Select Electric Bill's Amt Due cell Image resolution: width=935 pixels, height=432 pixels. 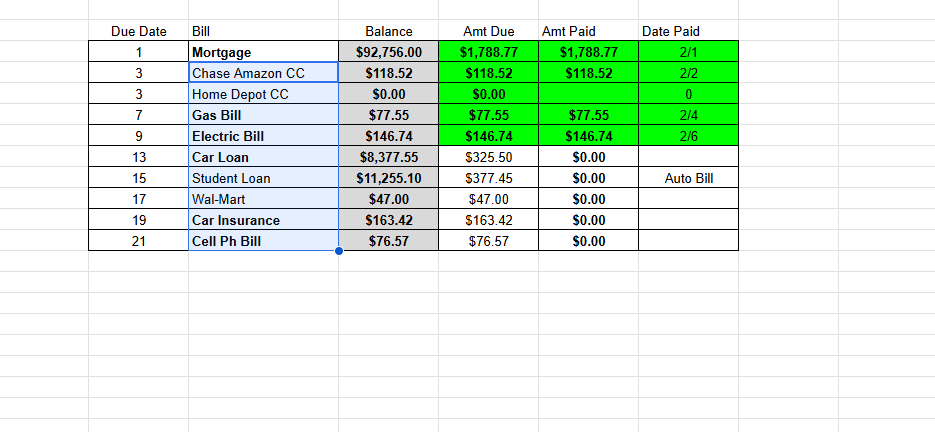pos(488,136)
